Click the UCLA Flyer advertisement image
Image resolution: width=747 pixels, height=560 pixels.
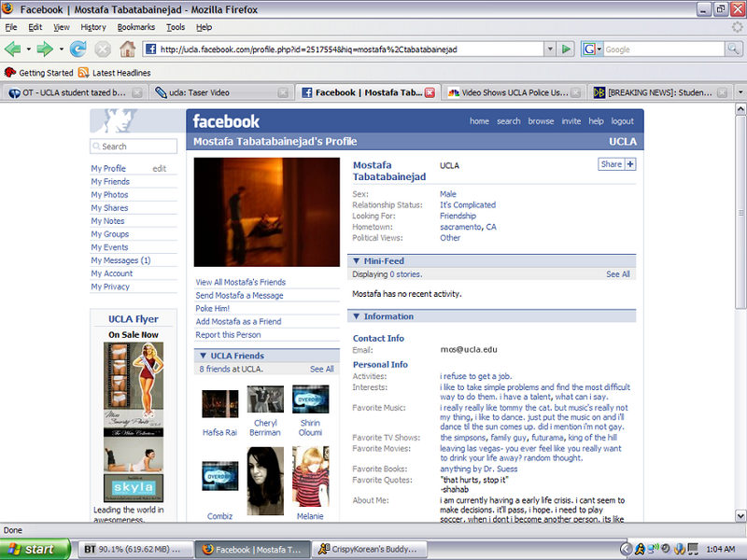pos(134,423)
